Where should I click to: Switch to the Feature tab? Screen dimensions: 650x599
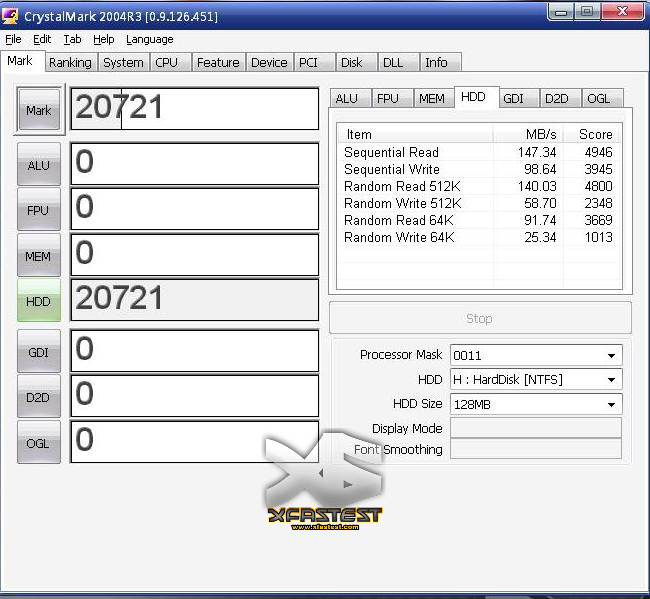[x=218, y=63]
